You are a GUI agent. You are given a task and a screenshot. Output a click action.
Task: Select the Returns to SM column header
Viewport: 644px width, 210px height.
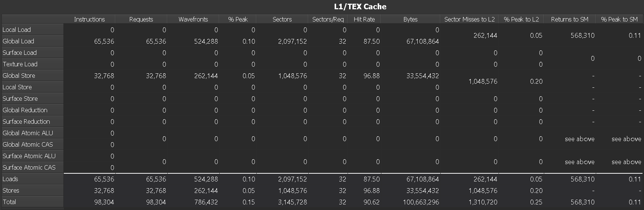569,19
